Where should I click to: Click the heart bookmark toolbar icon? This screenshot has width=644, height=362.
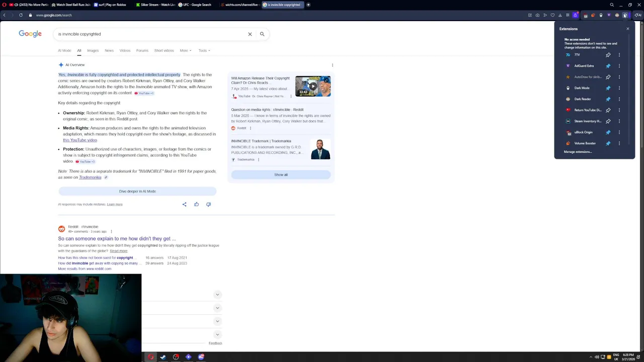[552, 15]
